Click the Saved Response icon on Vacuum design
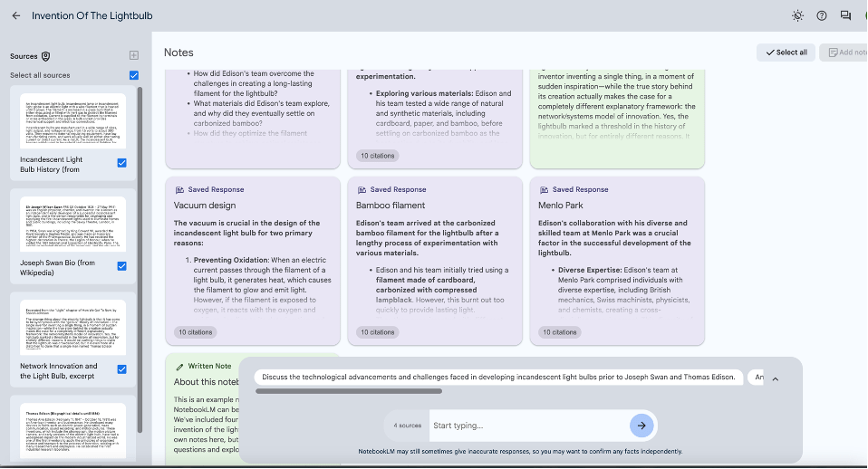This screenshot has width=868, height=469. point(179,190)
